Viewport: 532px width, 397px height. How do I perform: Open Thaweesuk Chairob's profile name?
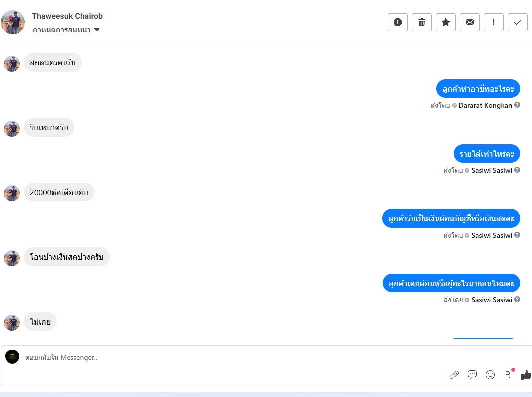67,16
